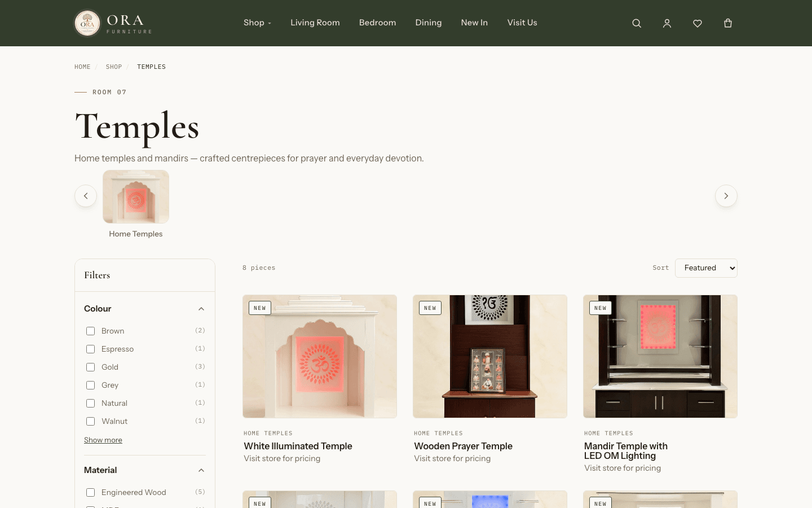Viewport: 812px width, 508px height.
Task: Tick the Espresso colour checkbox
Action: pyautogui.click(x=90, y=349)
